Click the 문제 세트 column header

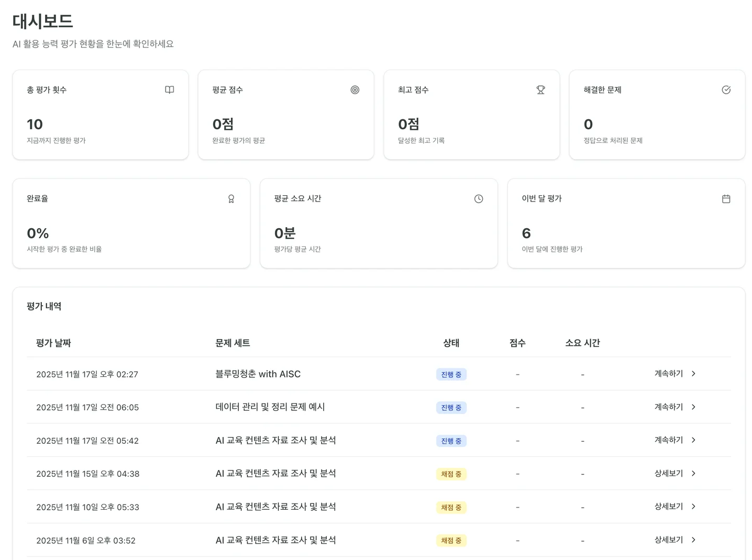coord(232,343)
